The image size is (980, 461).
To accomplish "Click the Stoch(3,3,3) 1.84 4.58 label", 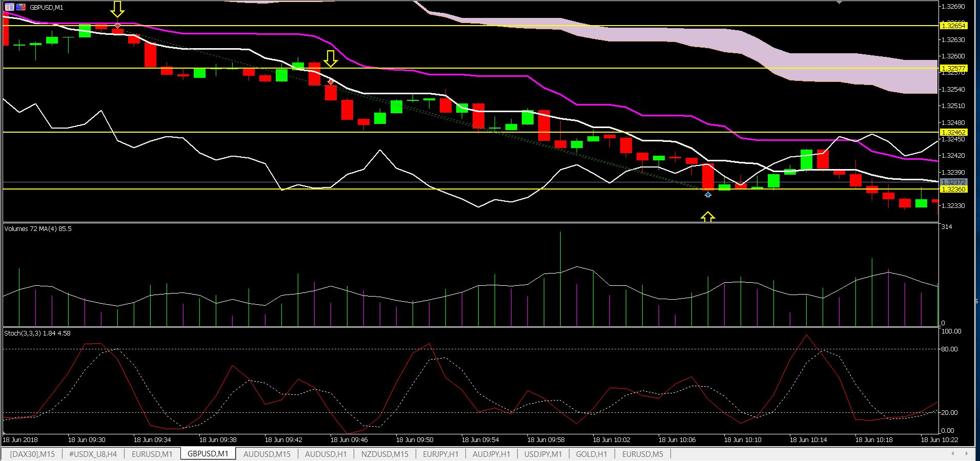I will click(37, 333).
